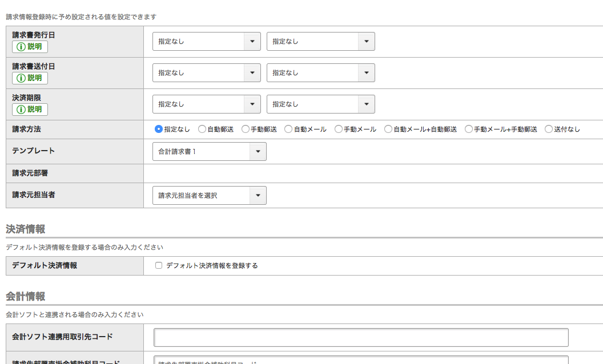
Task: Select 自動メール radio option
Action: [x=288, y=130]
